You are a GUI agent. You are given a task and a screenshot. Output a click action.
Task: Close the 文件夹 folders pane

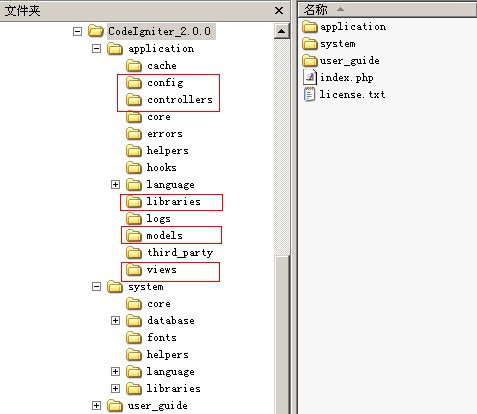279,11
